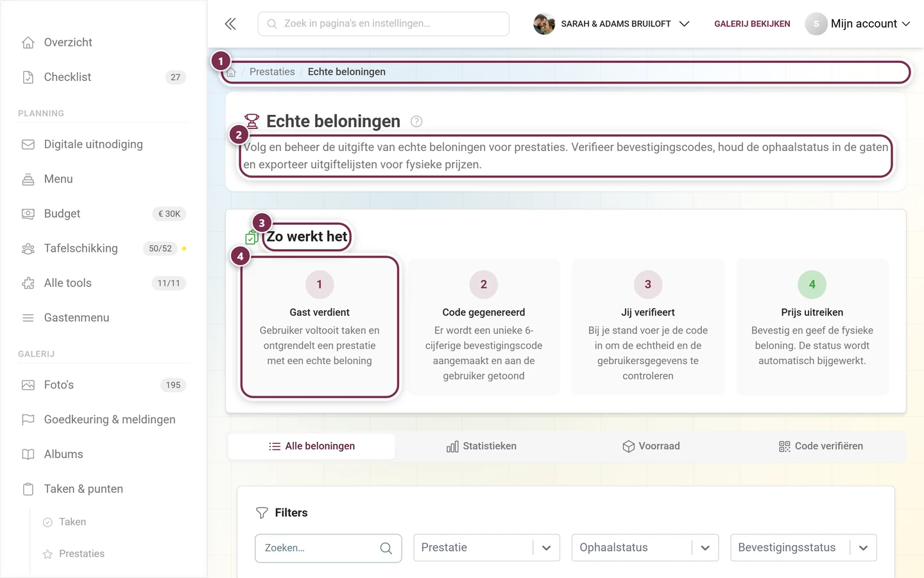Image resolution: width=924 pixels, height=578 pixels.
Task: Go to Prestaties in the breadcrumb
Action: click(x=272, y=72)
